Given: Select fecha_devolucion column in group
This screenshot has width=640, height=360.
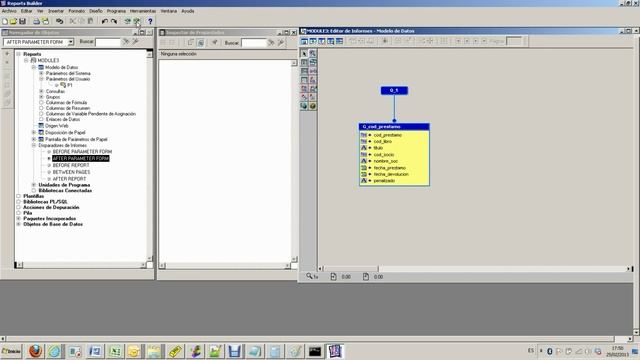Looking at the screenshot, I should [x=391, y=174].
